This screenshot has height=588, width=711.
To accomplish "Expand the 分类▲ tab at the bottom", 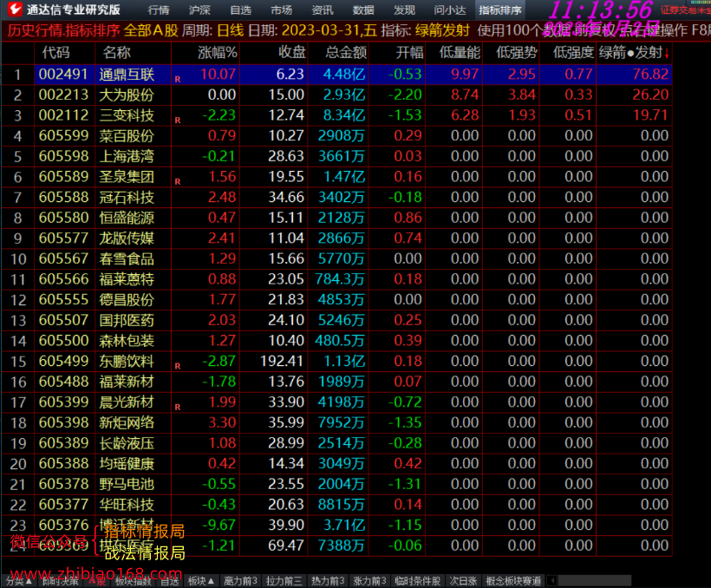I will (18, 581).
